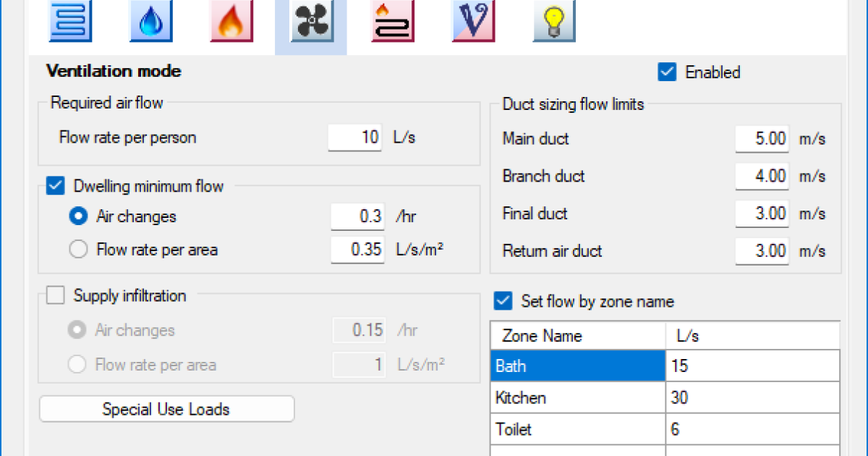
Task: Switch to the light bulb icon tab
Action: click(x=553, y=22)
